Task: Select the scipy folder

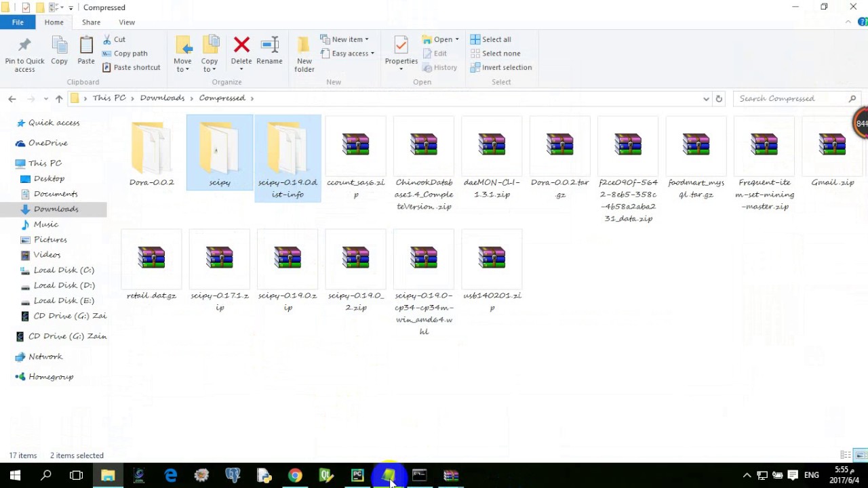Action: [220, 153]
